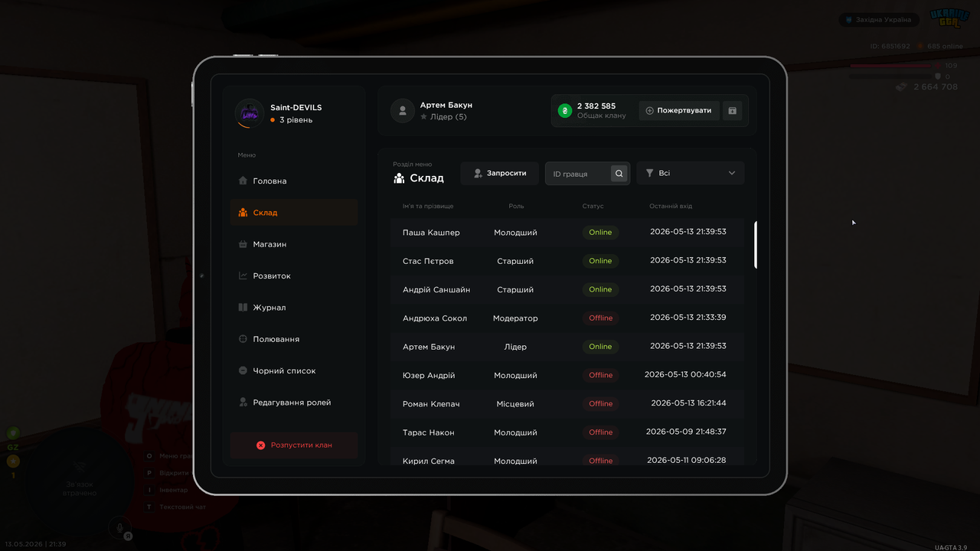Click the Пожертвувати button
980x551 pixels.
(x=679, y=110)
